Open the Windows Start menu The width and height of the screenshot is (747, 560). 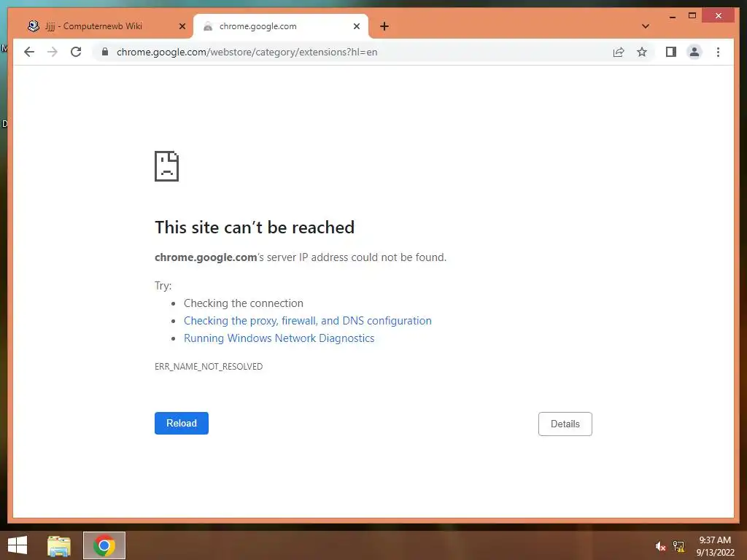pyautogui.click(x=18, y=545)
